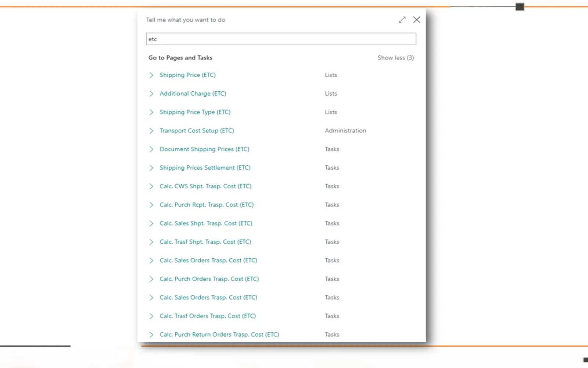588x368 pixels.
Task: Collapse results with Show less (3)
Action: [395, 58]
